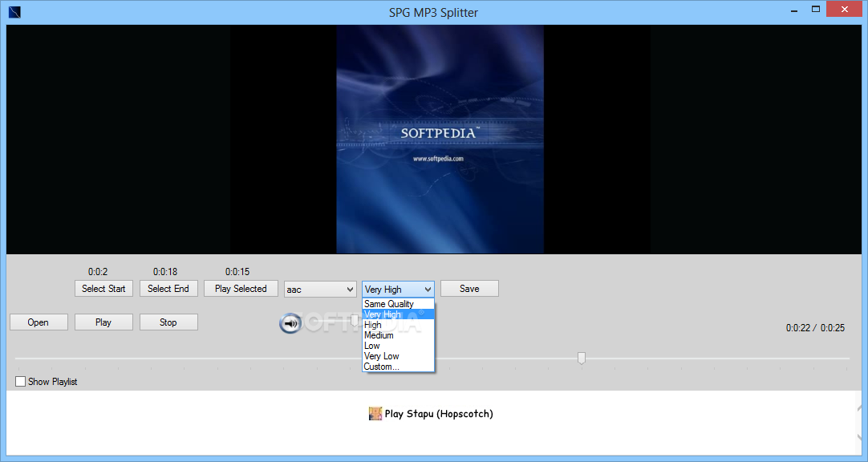This screenshot has width=868, height=462.
Task: Click the Play Stapu (Hopscotch) link
Action: coord(439,413)
